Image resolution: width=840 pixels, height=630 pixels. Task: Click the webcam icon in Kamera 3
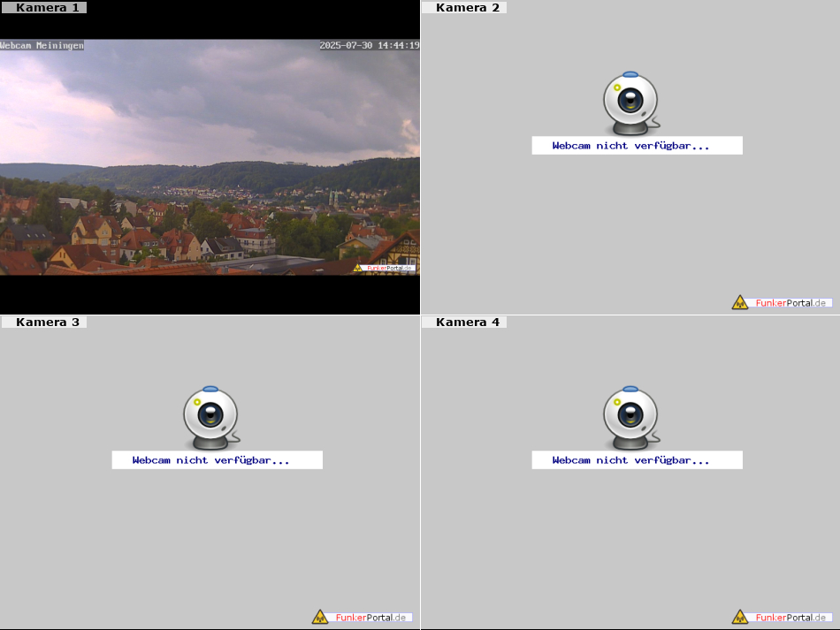pos(211,418)
